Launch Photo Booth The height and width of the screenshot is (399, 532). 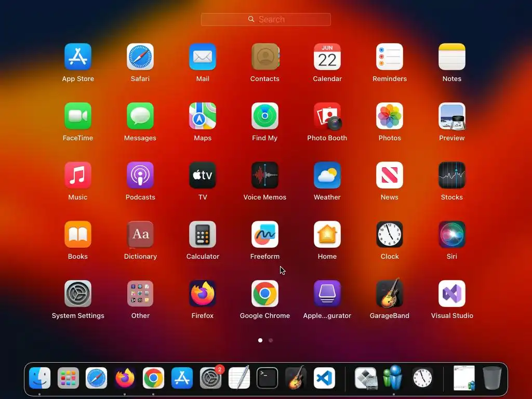click(327, 116)
